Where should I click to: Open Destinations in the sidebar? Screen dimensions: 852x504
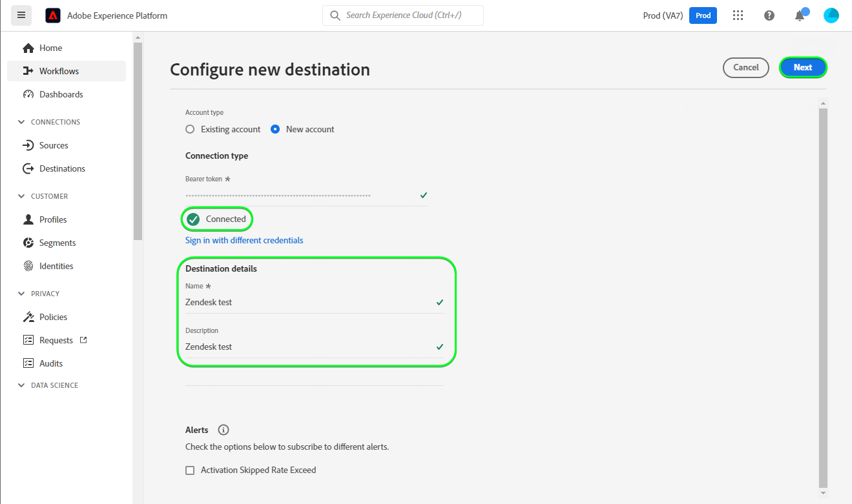coord(62,168)
